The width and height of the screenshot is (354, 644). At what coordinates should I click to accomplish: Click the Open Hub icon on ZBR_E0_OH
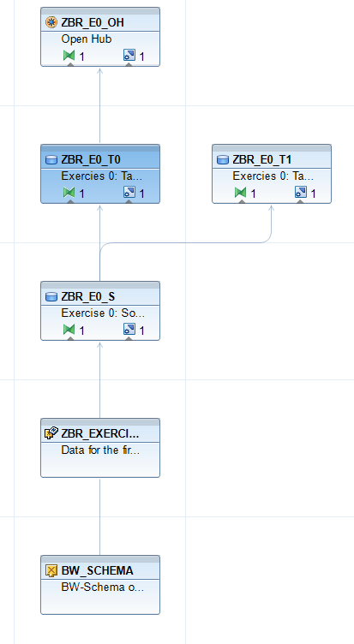coord(51,23)
